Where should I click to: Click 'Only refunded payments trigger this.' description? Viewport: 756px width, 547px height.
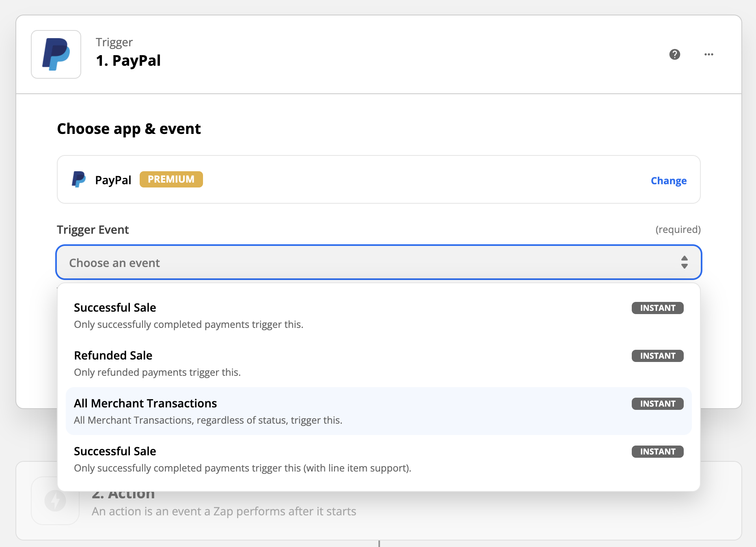157,373
